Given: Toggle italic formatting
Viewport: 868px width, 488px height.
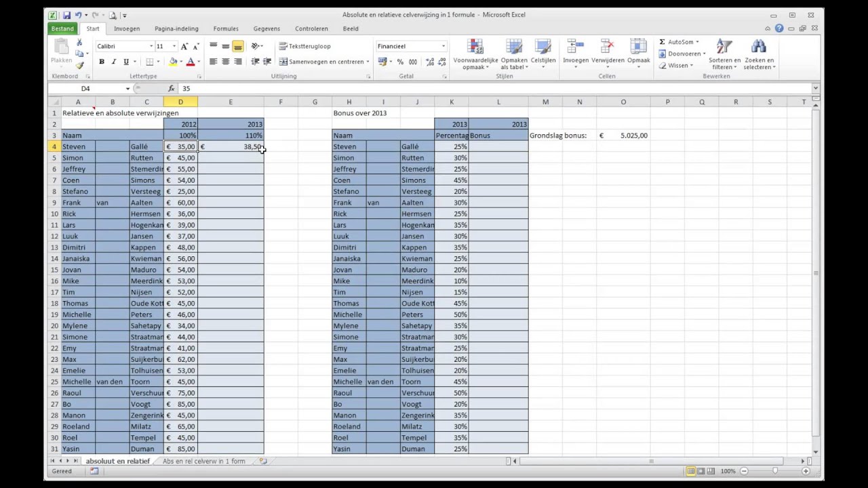Looking at the screenshot, I should coord(114,62).
